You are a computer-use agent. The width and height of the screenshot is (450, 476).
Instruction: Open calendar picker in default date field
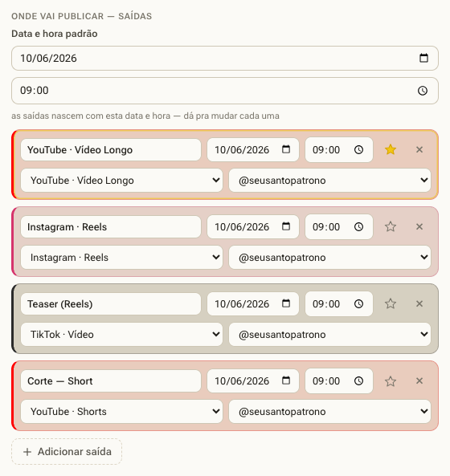(423, 58)
